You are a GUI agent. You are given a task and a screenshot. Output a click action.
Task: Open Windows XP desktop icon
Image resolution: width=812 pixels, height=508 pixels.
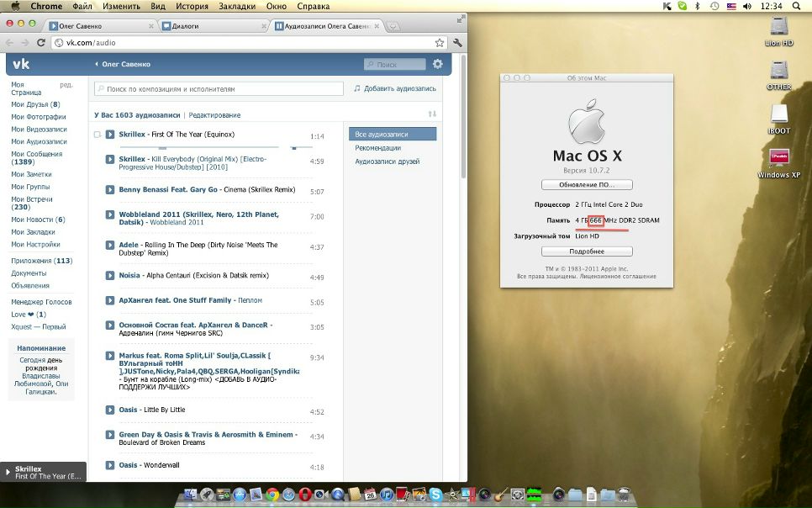[x=779, y=164]
